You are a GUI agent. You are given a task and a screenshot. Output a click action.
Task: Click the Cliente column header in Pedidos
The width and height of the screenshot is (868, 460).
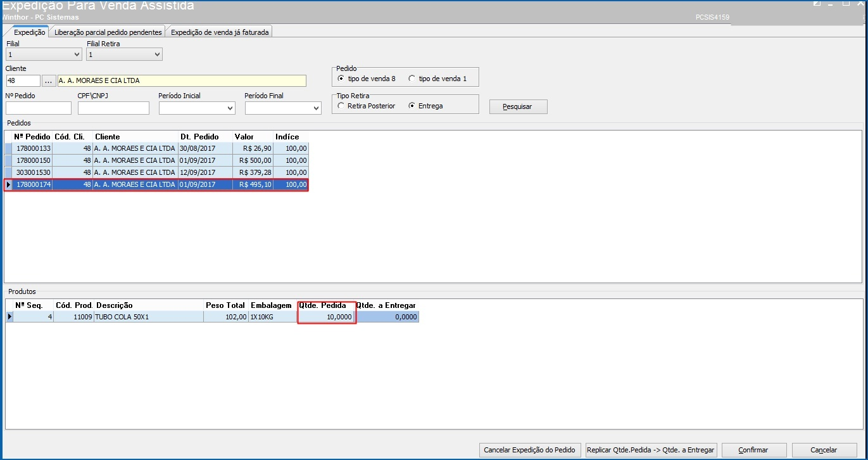pos(136,137)
